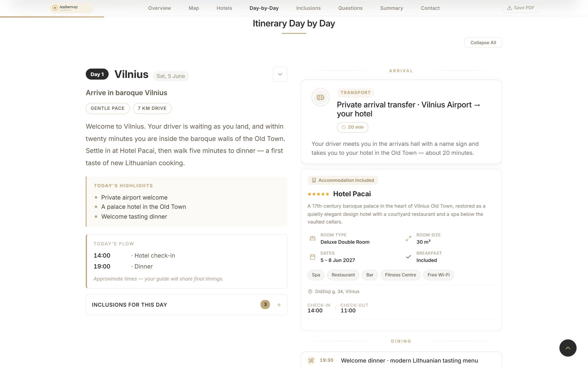Click the five-star rating for Hotel Pacai
The image size is (588, 368).
tap(318, 194)
